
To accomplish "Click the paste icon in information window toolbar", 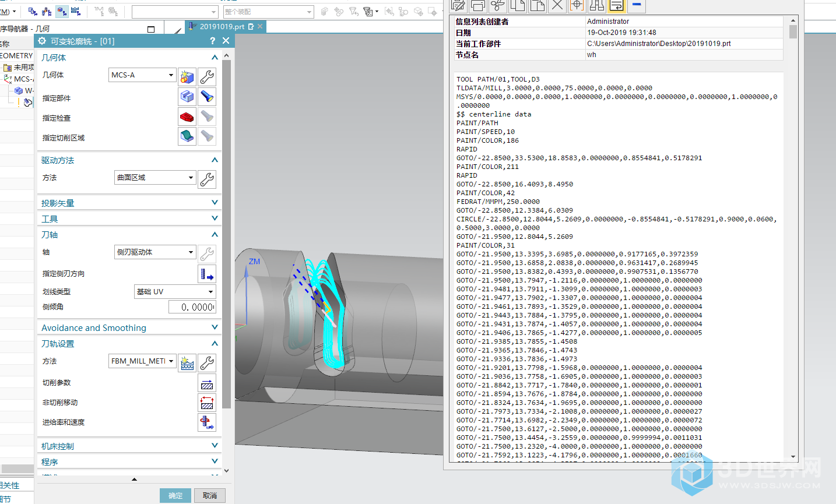I will click(538, 5).
